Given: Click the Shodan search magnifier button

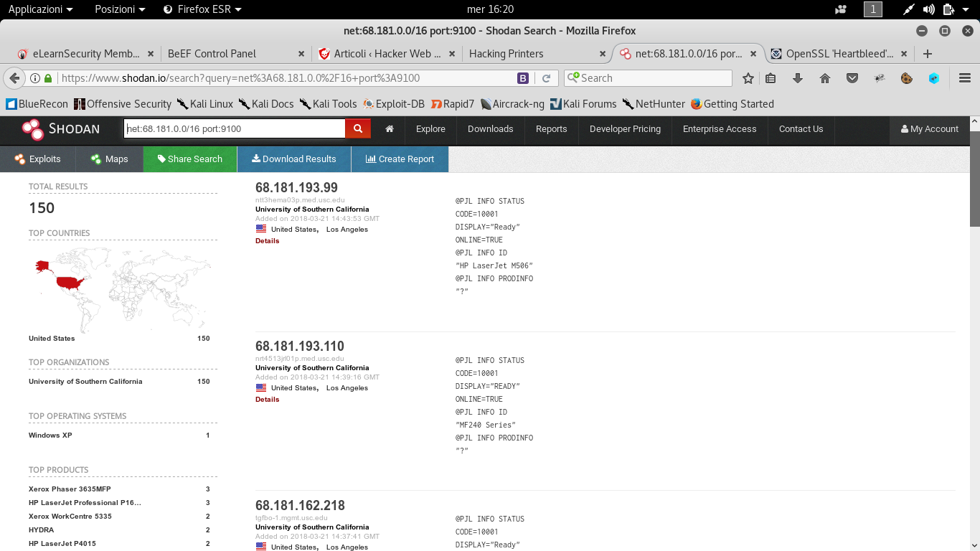Looking at the screenshot, I should tap(357, 129).
